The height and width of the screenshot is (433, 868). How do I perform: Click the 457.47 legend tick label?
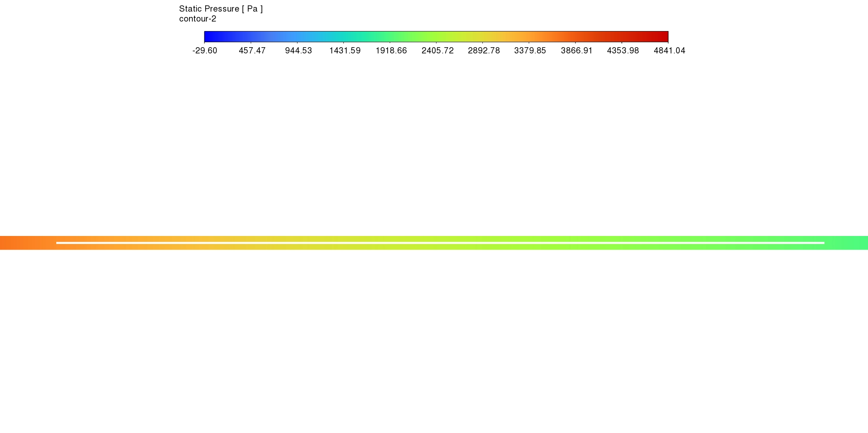coord(252,51)
